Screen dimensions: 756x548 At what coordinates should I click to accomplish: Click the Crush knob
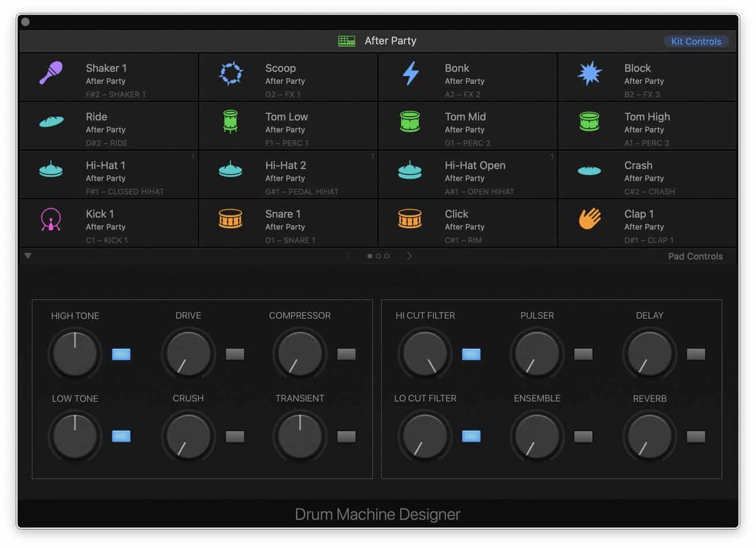pyautogui.click(x=188, y=436)
